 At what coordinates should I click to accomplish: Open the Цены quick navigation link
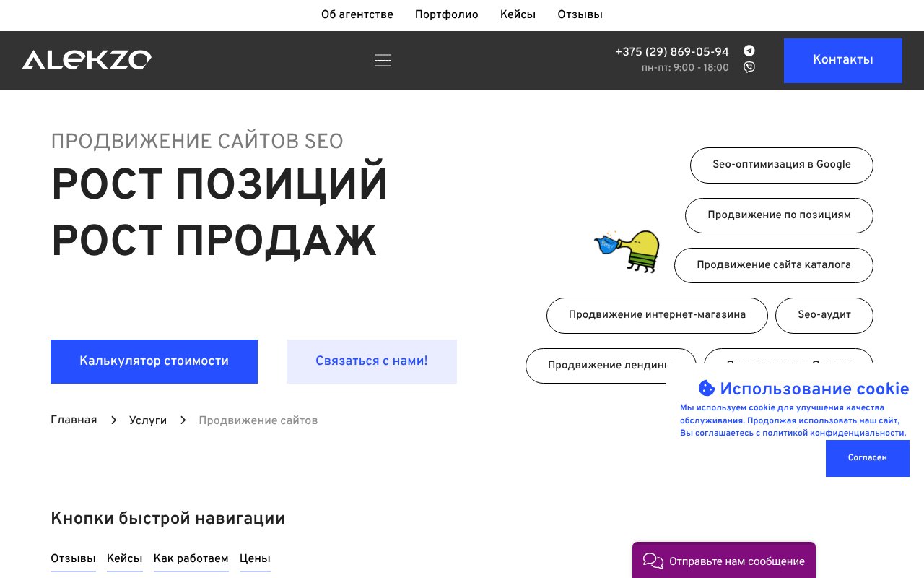[x=255, y=558]
